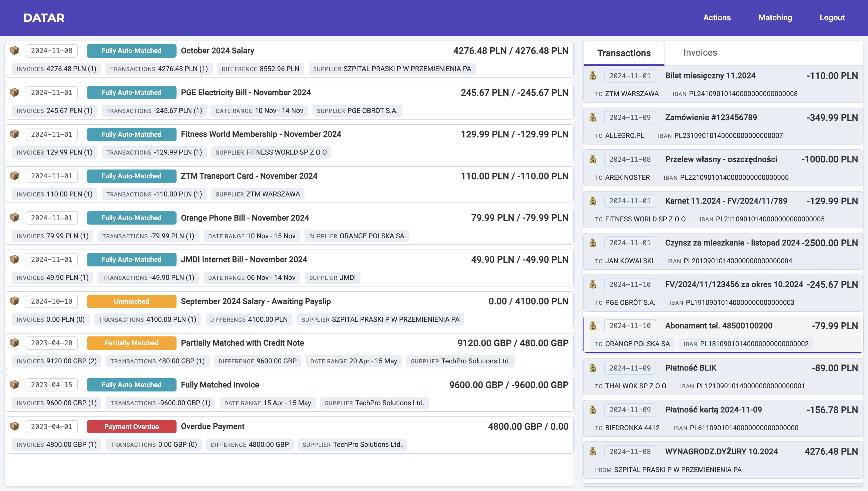Click IBAN PL18109010140000000000000002 chip
Screen dimensions: 868x491
coord(746,344)
